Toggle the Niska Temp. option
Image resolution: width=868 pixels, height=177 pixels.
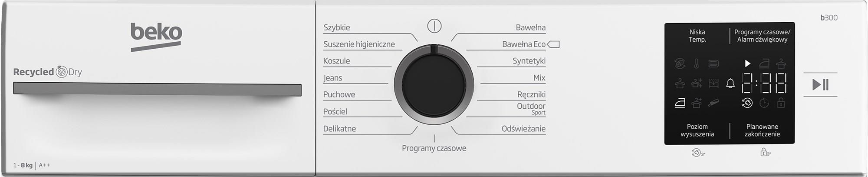point(697,36)
